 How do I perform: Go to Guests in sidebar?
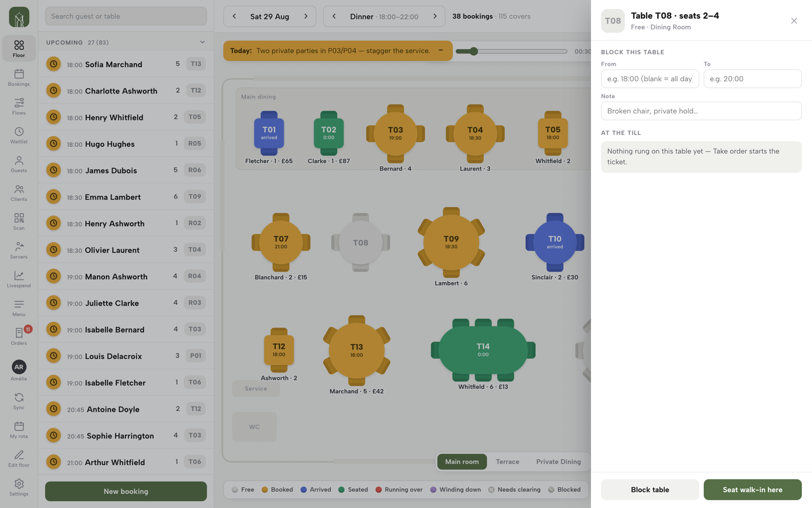click(x=19, y=164)
